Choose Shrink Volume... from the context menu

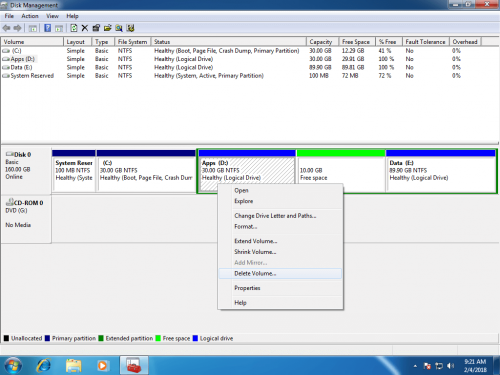[280, 252]
